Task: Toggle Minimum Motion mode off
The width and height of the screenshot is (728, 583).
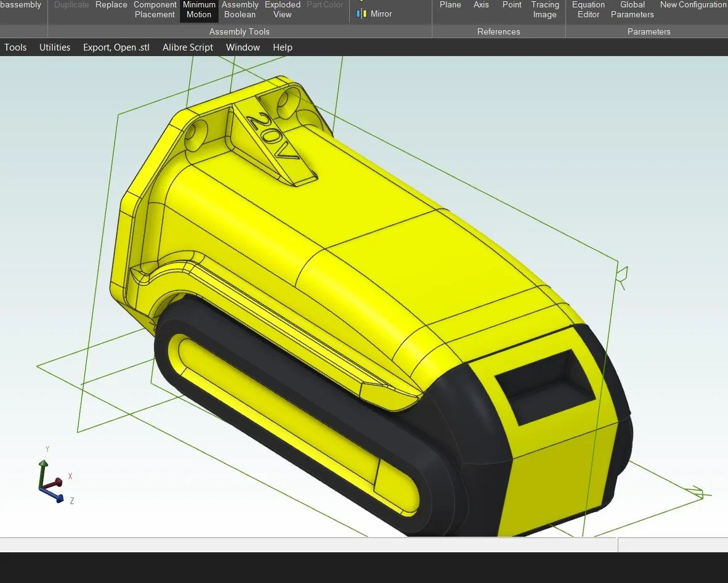Action: [x=199, y=10]
